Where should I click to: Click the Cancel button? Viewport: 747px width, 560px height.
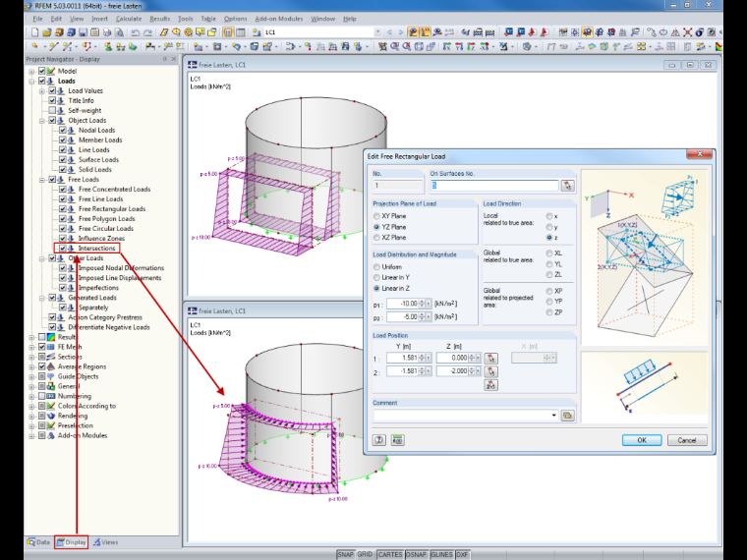pyautogui.click(x=686, y=440)
